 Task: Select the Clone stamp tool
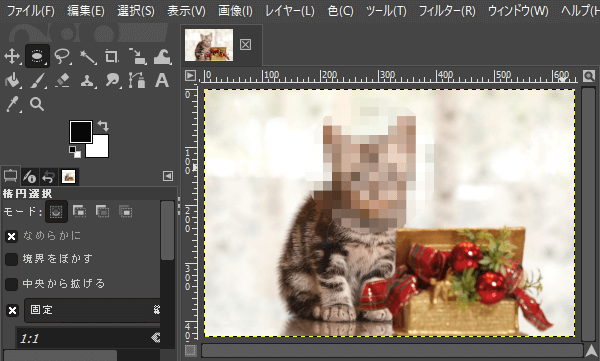88,81
